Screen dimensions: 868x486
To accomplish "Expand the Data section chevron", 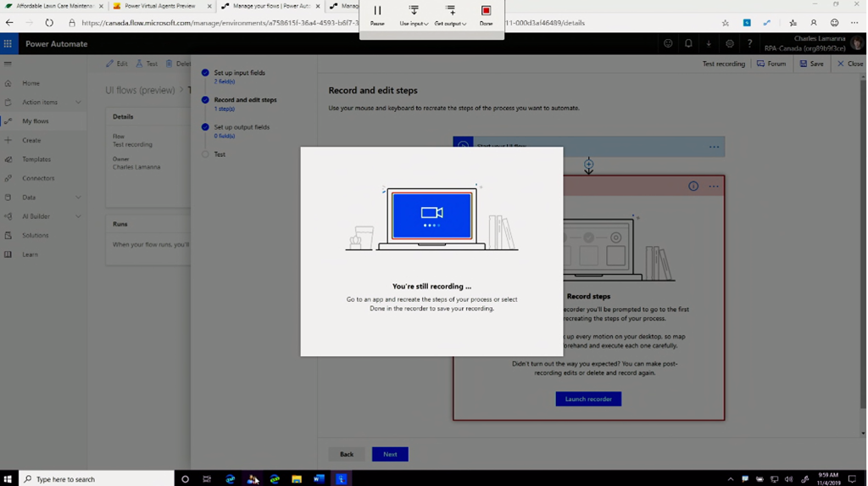I will tap(78, 198).
